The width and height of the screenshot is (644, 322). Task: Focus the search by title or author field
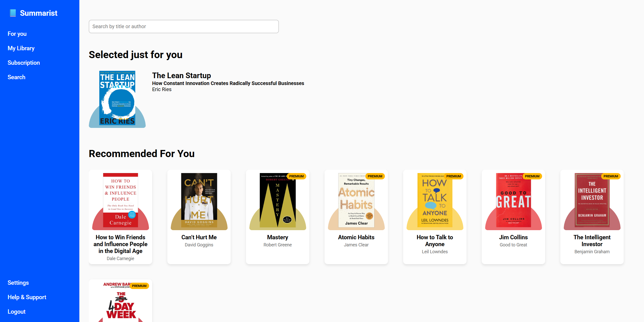click(x=184, y=26)
